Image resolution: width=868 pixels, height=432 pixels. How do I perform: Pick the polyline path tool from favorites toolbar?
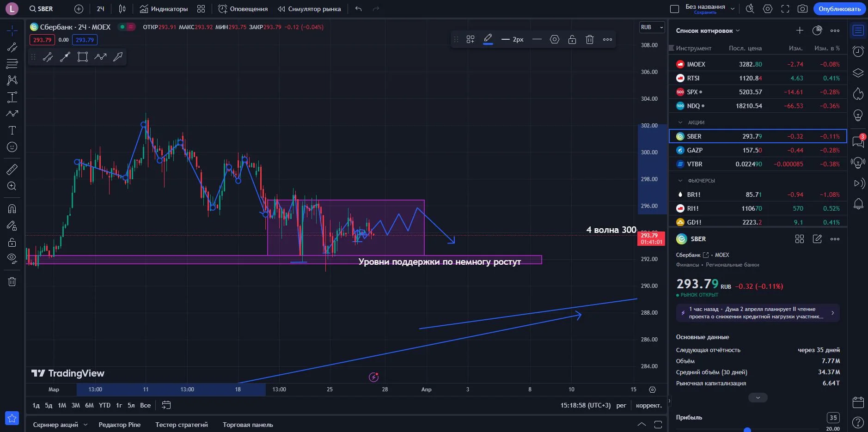click(x=100, y=57)
